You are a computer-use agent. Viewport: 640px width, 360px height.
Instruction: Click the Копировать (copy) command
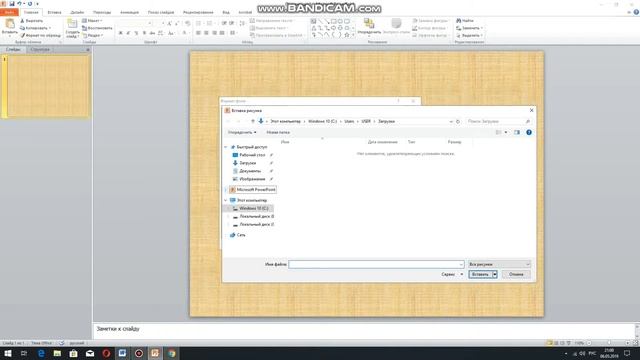click(x=35, y=28)
